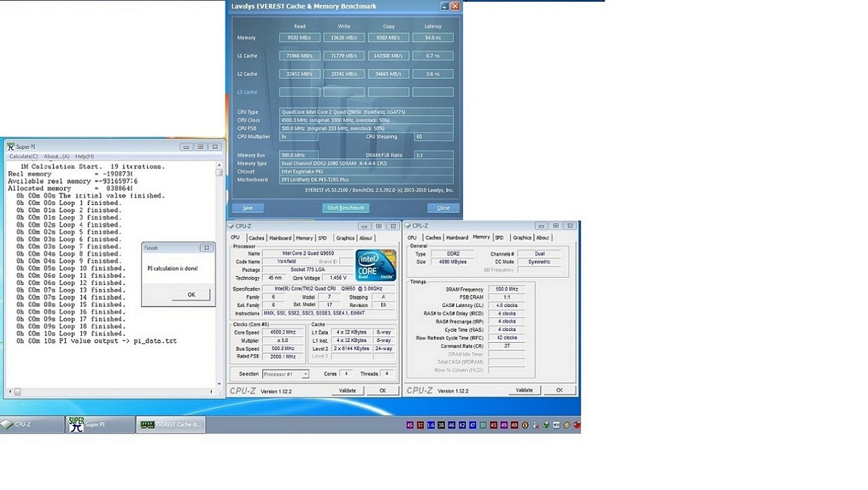The image size is (868, 490).
Task: Click Rated FSB 2000.1 MHz field
Action: point(284,356)
